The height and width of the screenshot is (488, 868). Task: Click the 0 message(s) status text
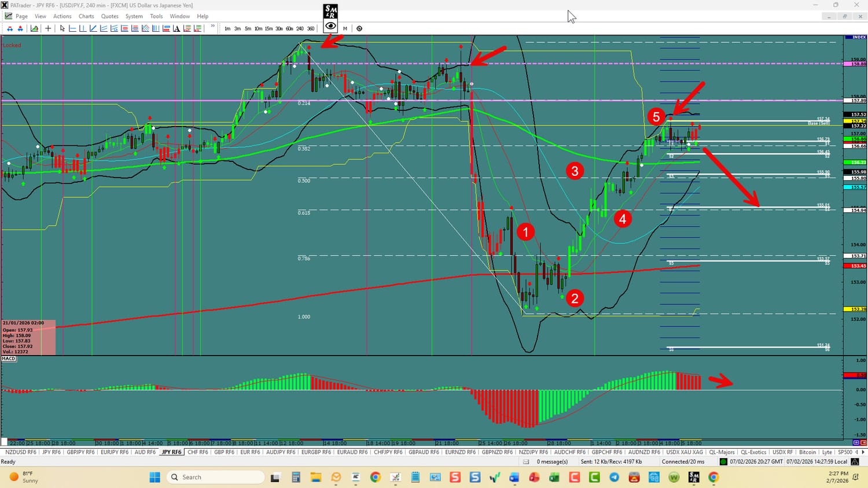552,461
